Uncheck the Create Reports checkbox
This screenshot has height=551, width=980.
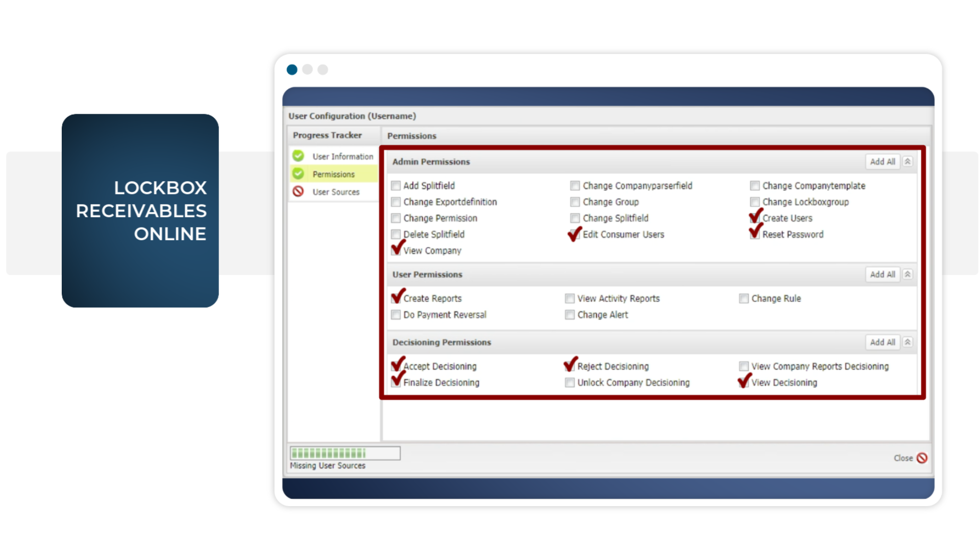396,298
